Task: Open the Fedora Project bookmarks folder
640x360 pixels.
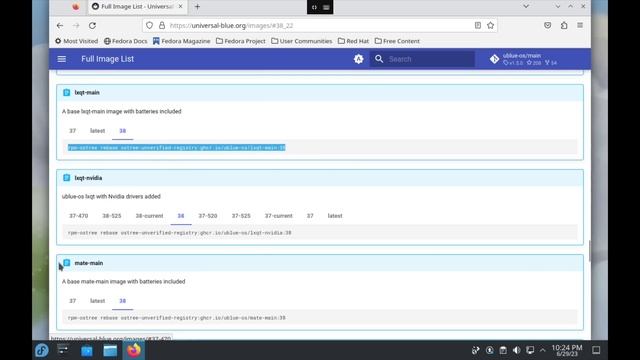Action: [x=241, y=41]
